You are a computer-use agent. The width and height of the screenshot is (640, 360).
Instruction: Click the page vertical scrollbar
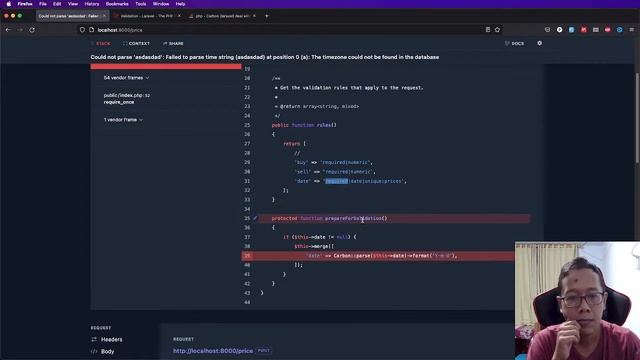coord(638,118)
